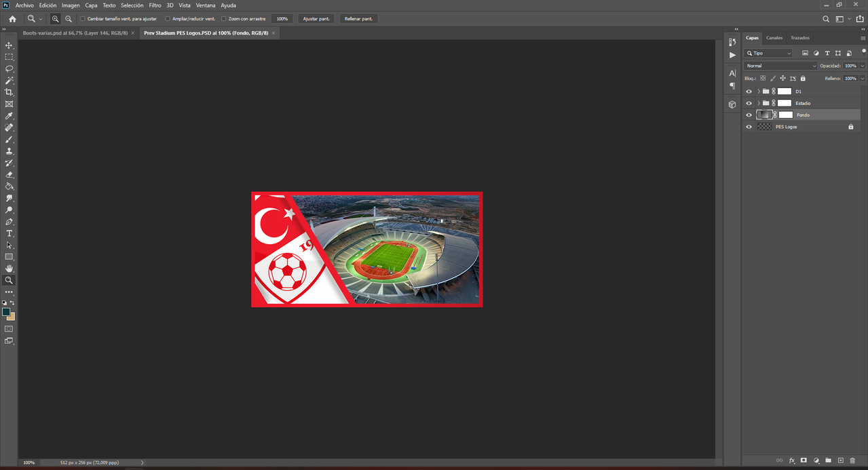The height and width of the screenshot is (470, 868).
Task: Select the Rectangle shape tool
Action: 9,257
